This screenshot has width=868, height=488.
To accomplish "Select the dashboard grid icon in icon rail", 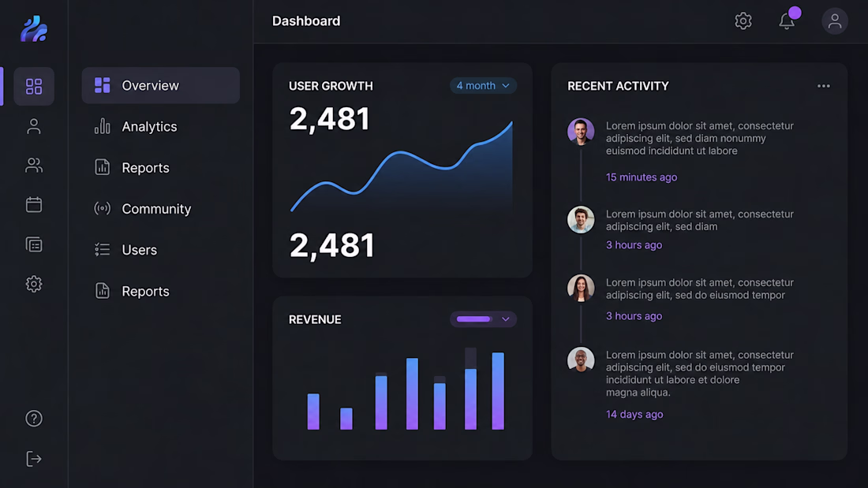I will (34, 86).
